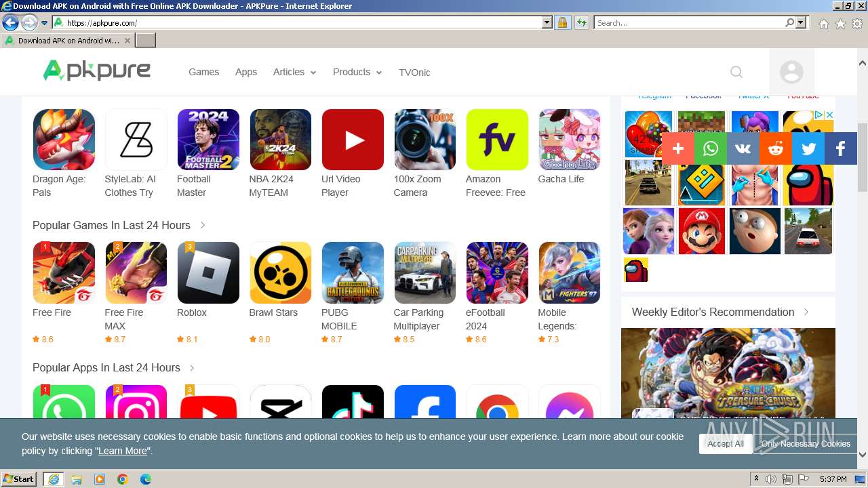Click the browser Search box
This screenshot has width=868, height=488.
(689, 22)
